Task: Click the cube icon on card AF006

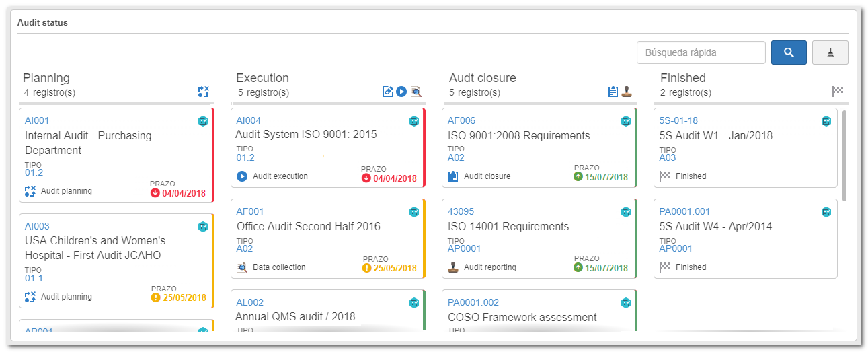Action: click(626, 121)
